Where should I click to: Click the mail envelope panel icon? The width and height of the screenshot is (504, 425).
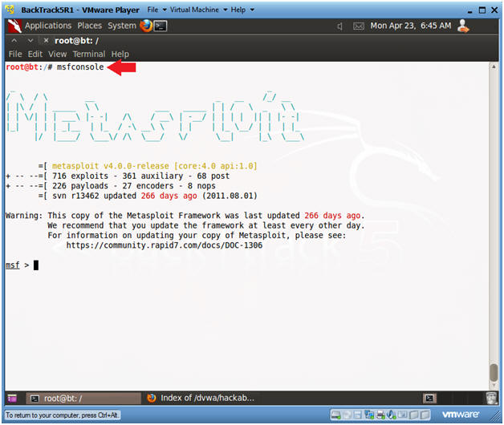[x=359, y=26]
